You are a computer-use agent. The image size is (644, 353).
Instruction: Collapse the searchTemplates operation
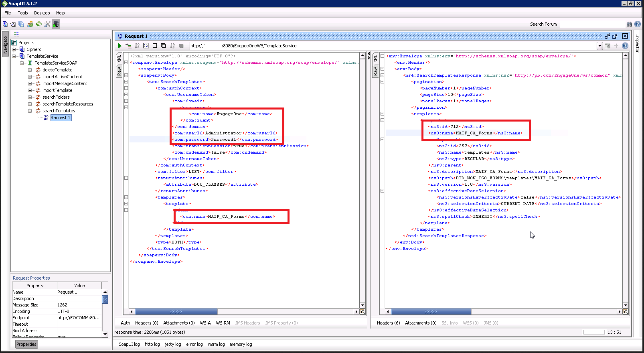[30, 111]
